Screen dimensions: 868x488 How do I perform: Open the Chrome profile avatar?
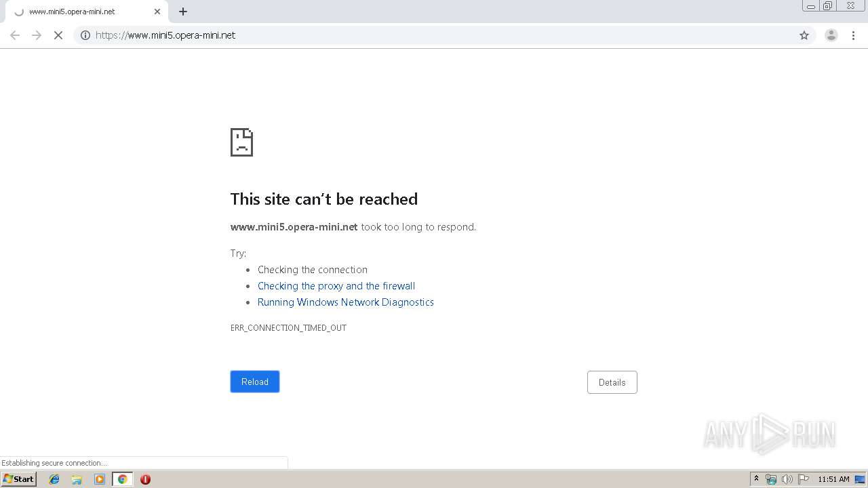point(831,35)
